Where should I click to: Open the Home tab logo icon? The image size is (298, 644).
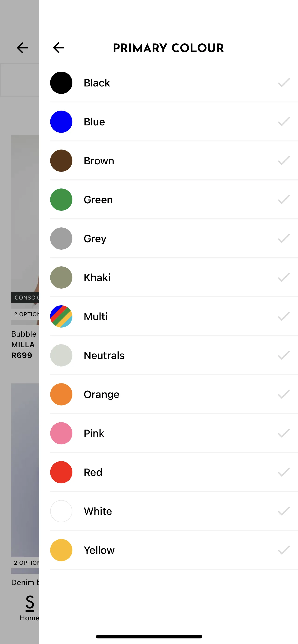coord(29,603)
